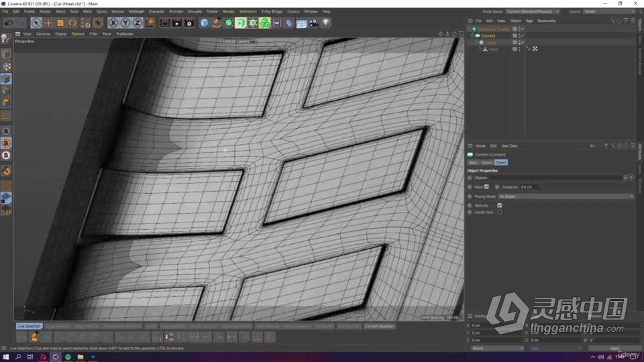Click the blue Cube primitive icon
Viewport: 644px width, 362px height.
(204, 23)
